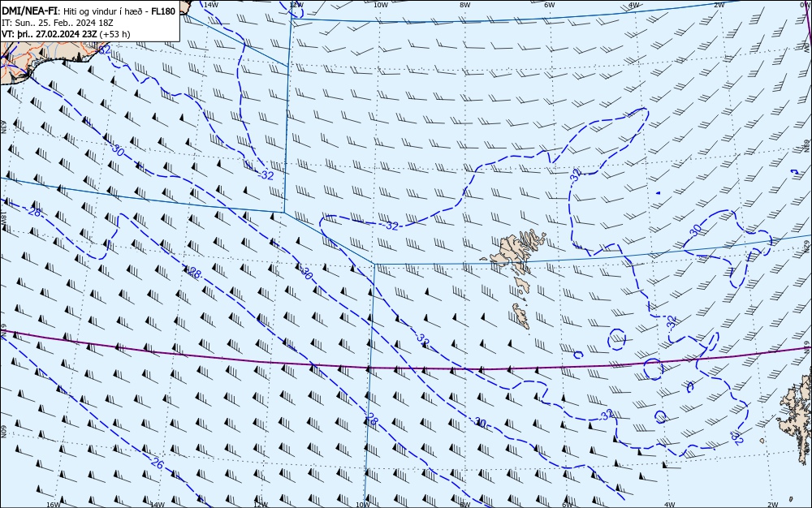This screenshot has width=812, height=508.
Task: Click the '26' isotherm label near the bottom edge
Action: (x=157, y=464)
